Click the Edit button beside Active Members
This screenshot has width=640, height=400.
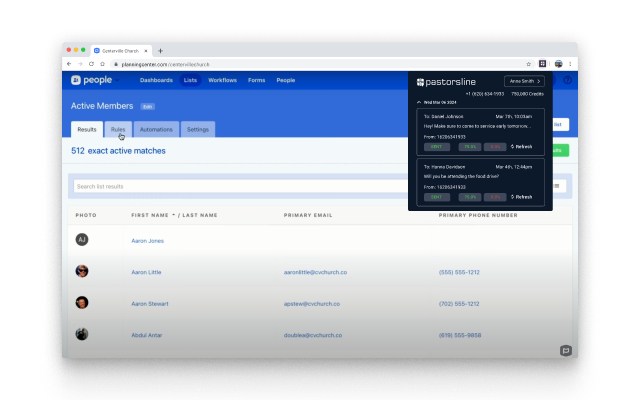147,107
